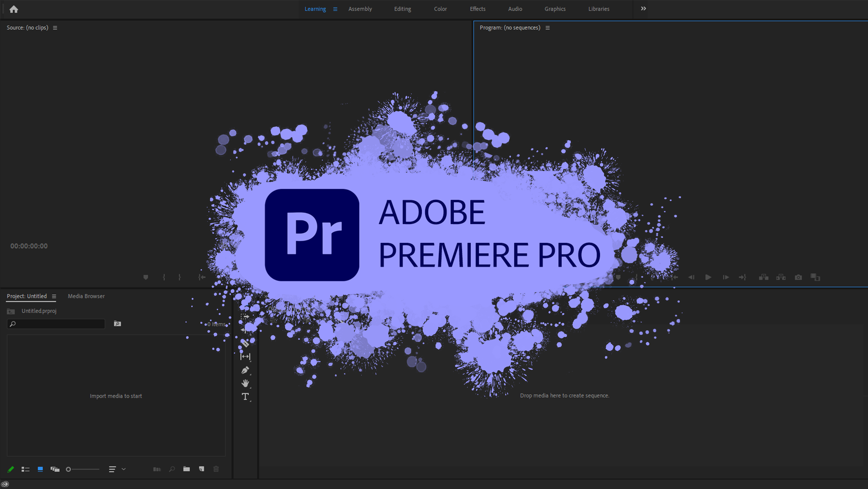Switch to the Color workspace

(440, 9)
